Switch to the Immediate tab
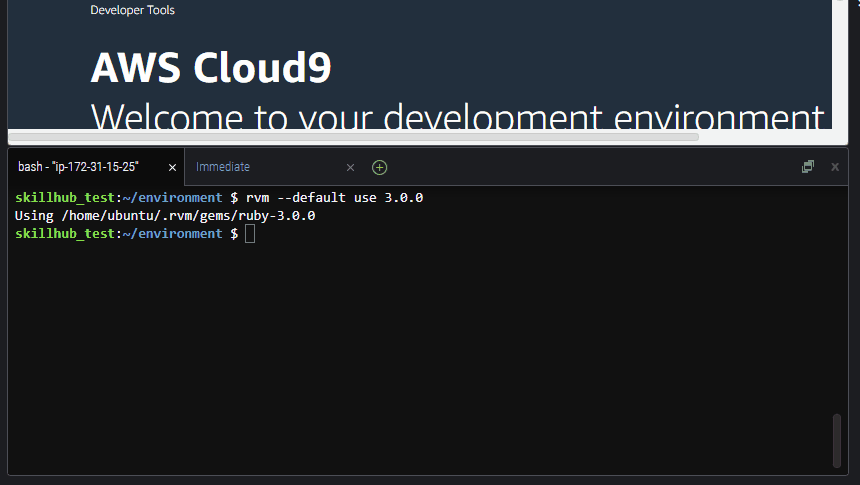The image size is (860, 485). (x=223, y=167)
